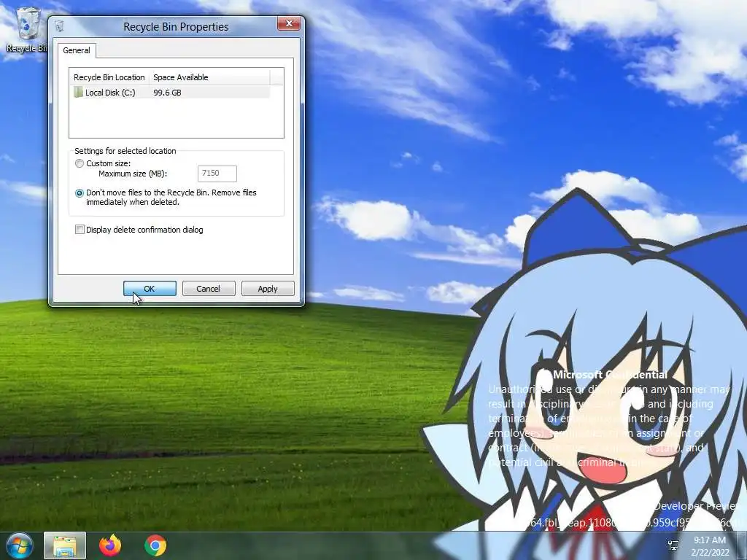The width and height of the screenshot is (747, 560).
Task: Click the Apply button
Action: click(x=268, y=289)
